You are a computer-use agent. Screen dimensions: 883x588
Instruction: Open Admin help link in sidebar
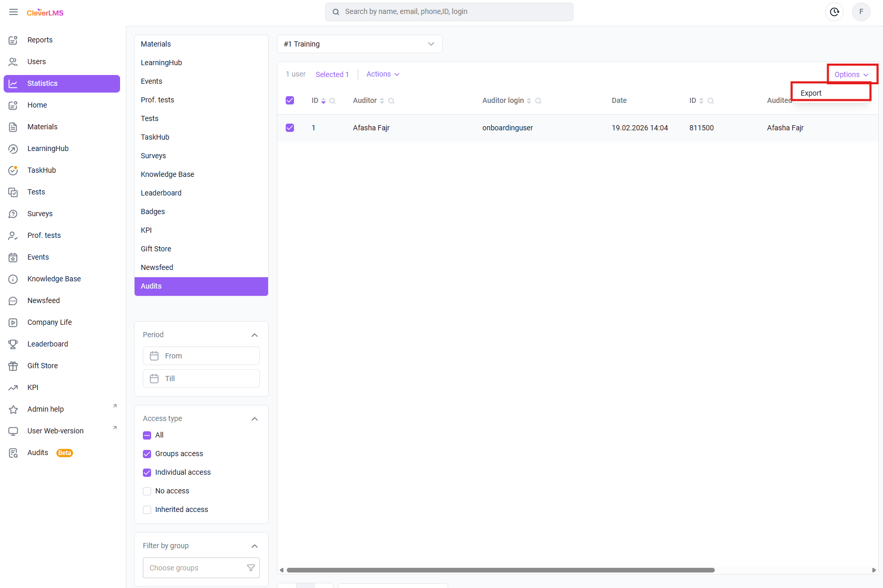point(46,409)
